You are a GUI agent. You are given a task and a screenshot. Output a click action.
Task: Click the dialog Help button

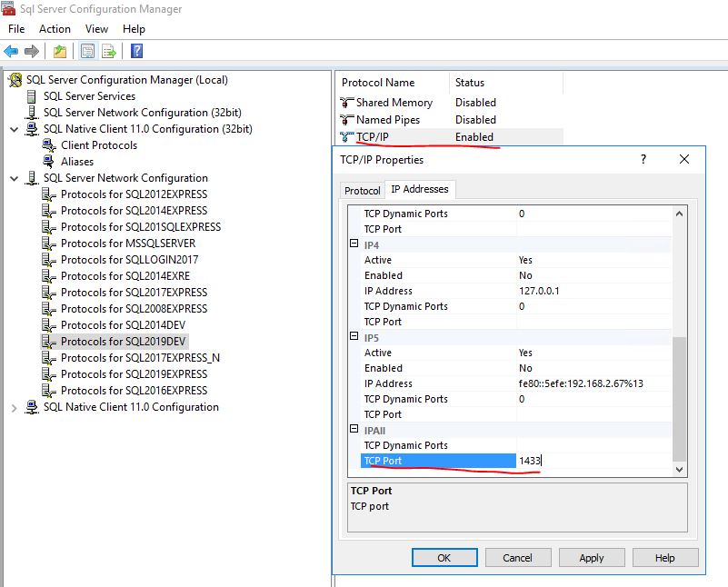tap(665, 558)
